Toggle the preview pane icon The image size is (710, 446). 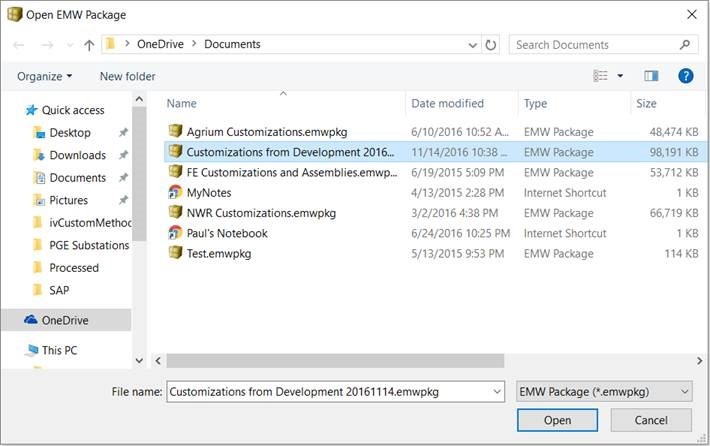[651, 76]
